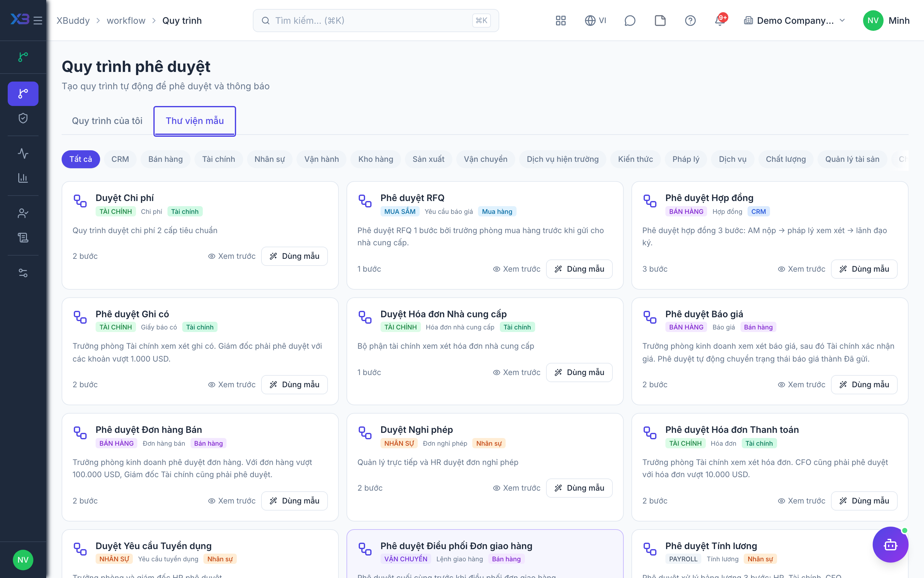Open the notes document icon
This screenshot has width=924, height=578.
pyautogui.click(x=660, y=20)
